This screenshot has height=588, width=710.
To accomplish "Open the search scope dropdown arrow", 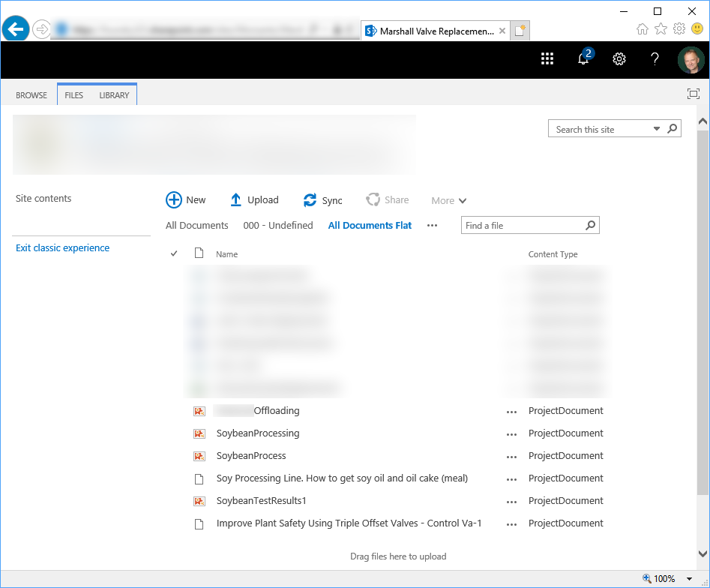I will point(657,129).
